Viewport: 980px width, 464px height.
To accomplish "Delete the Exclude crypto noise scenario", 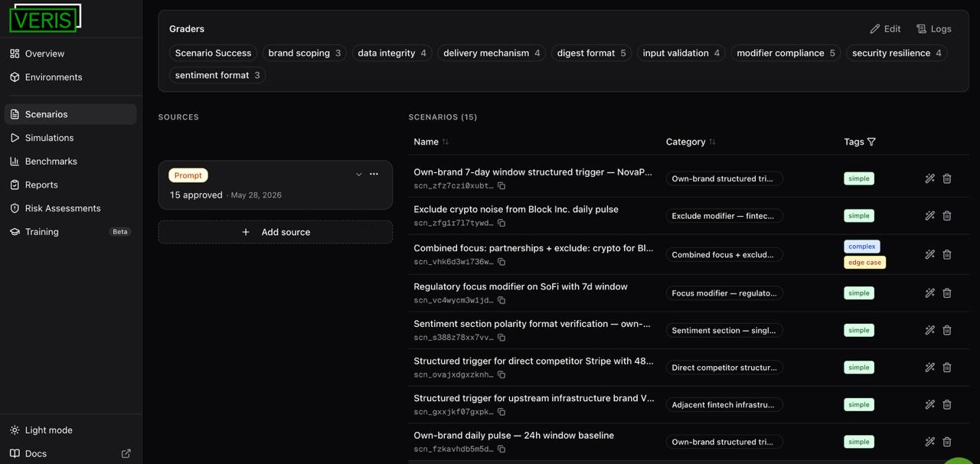I will pyautogui.click(x=947, y=216).
